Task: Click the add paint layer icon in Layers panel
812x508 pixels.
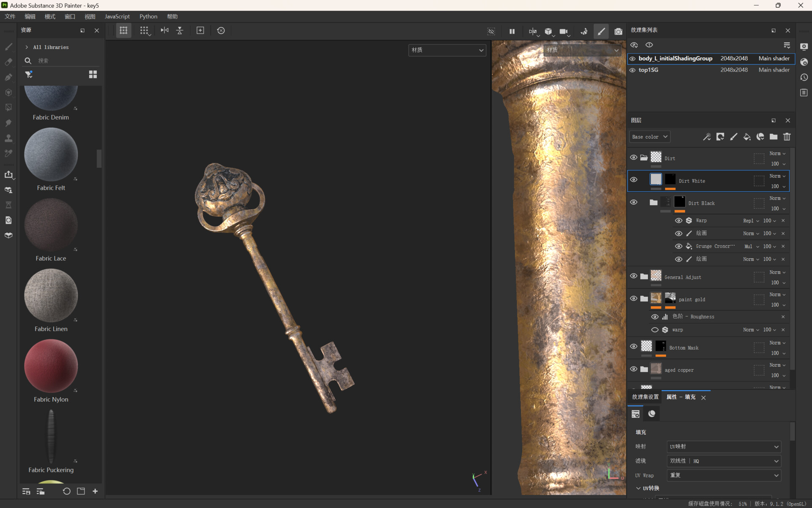Action: click(x=733, y=137)
